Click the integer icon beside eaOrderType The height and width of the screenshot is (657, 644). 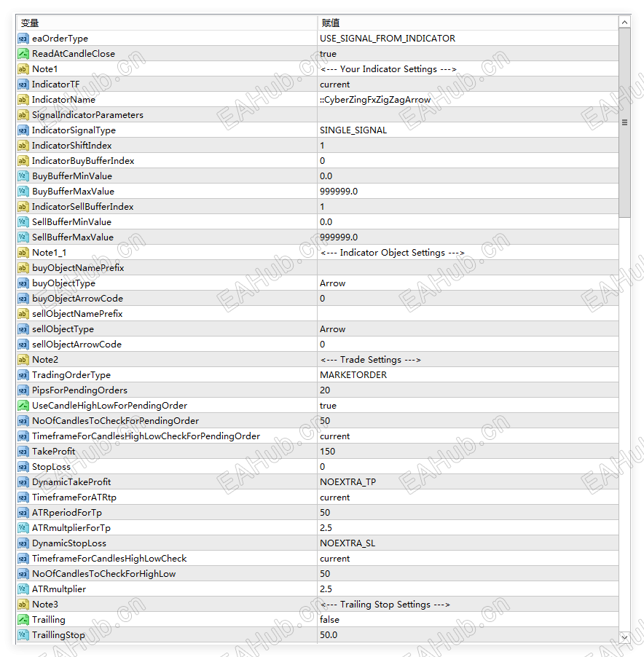[23, 39]
